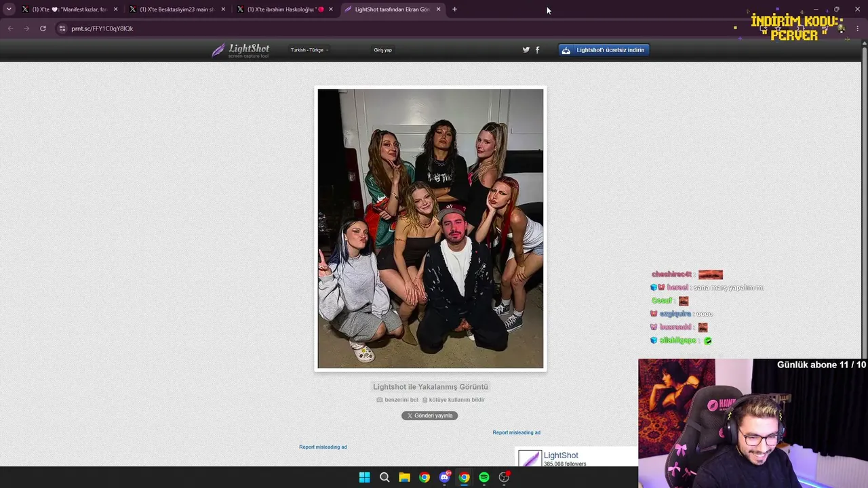
Task: Click the 'Giriş yap' login link
Action: (x=382, y=50)
